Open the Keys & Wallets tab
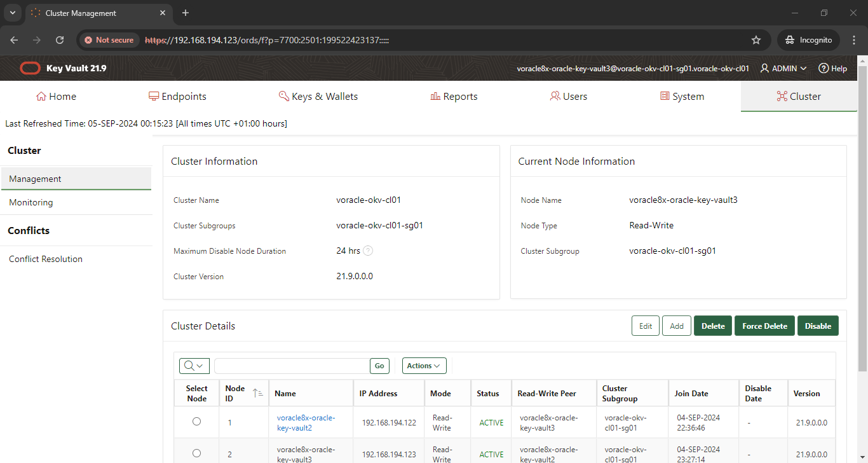 [x=318, y=97]
